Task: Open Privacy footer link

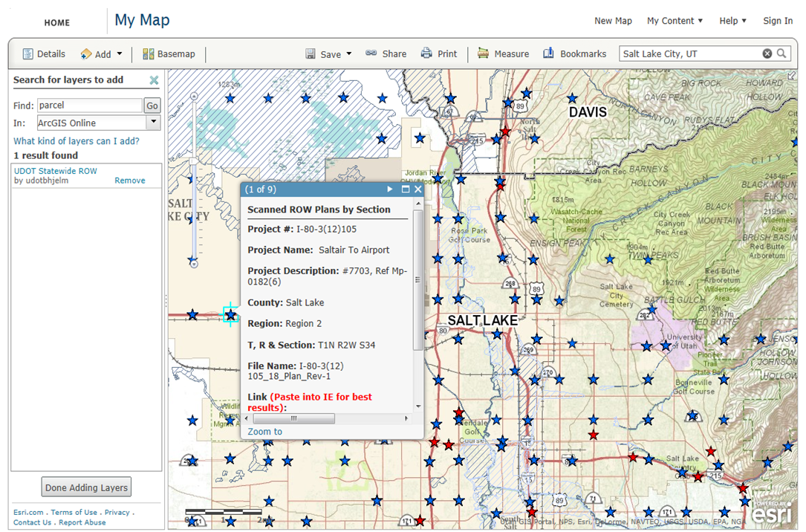Action: pyautogui.click(x=117, y=513)
